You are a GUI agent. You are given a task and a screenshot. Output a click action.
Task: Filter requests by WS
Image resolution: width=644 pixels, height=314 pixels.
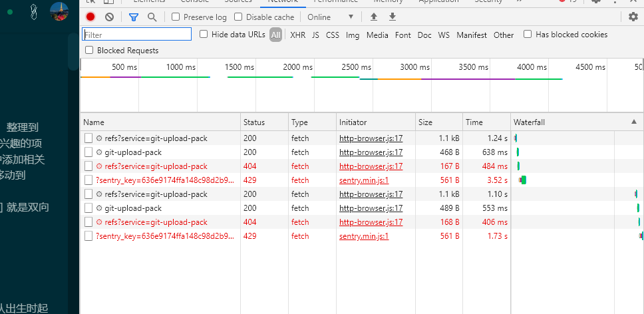444,35
